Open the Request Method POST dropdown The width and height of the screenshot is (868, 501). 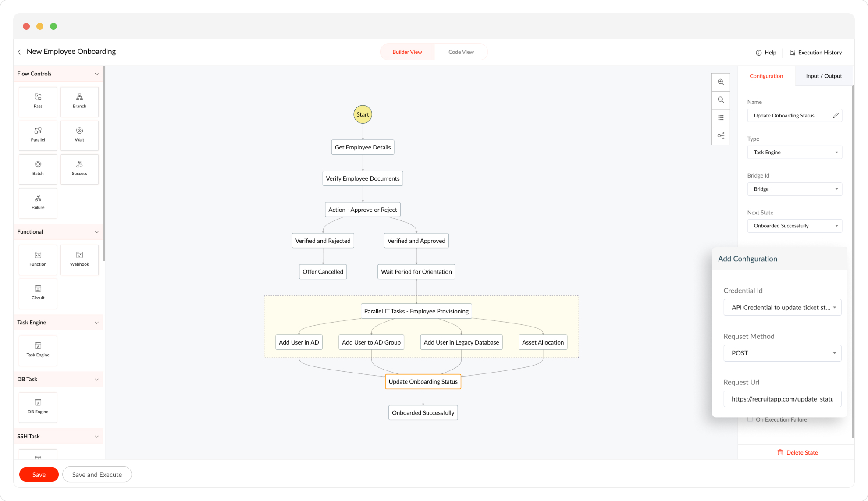click(782, 353)
